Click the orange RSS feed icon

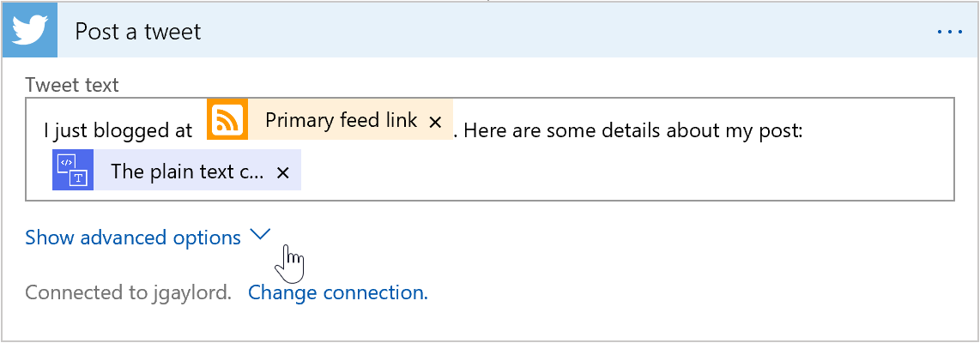(x=227, y=118)
